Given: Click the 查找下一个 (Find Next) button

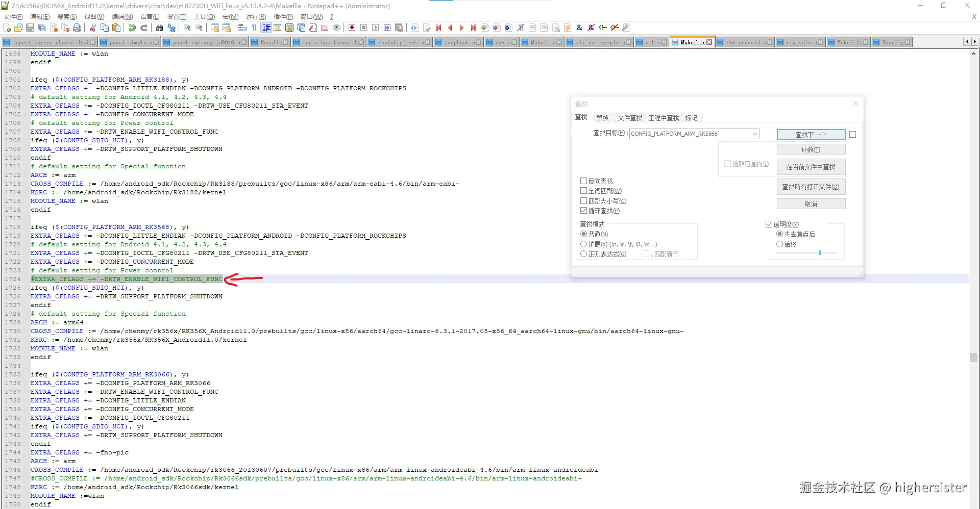Looking at the screenshot, I should (x=811, y=134).
